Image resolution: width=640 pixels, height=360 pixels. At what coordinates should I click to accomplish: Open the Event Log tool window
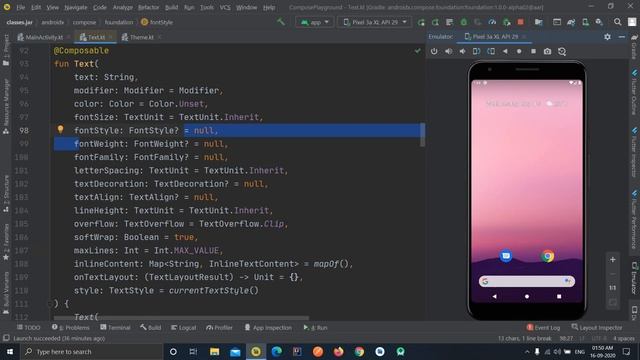click(x=543, y=327)
